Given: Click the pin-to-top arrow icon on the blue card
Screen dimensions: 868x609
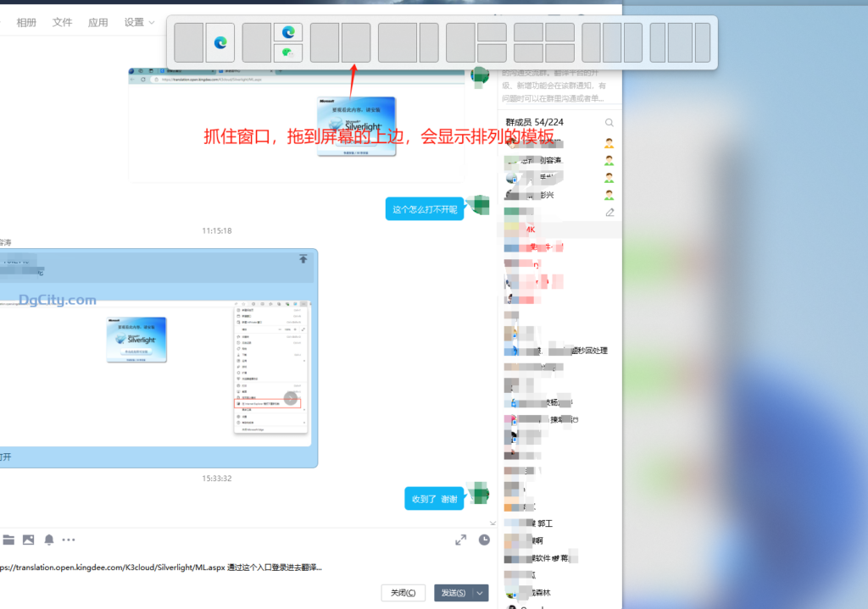Looking at the screenshot, I should point(303,259).
